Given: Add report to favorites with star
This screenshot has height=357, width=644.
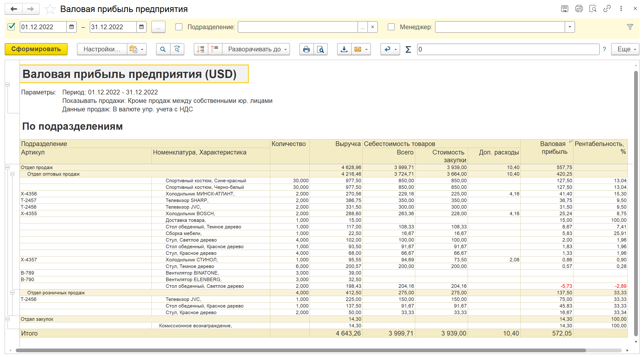Looking at the screenshot, I should pyautogui.click(x=50, y=9).
